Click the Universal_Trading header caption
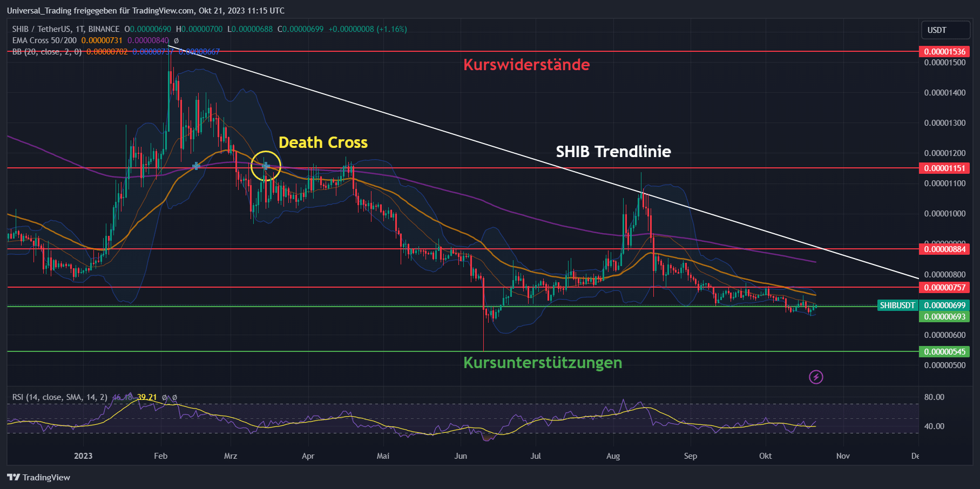This screenshot has width=980, height=489. click(x=146, y=11)
